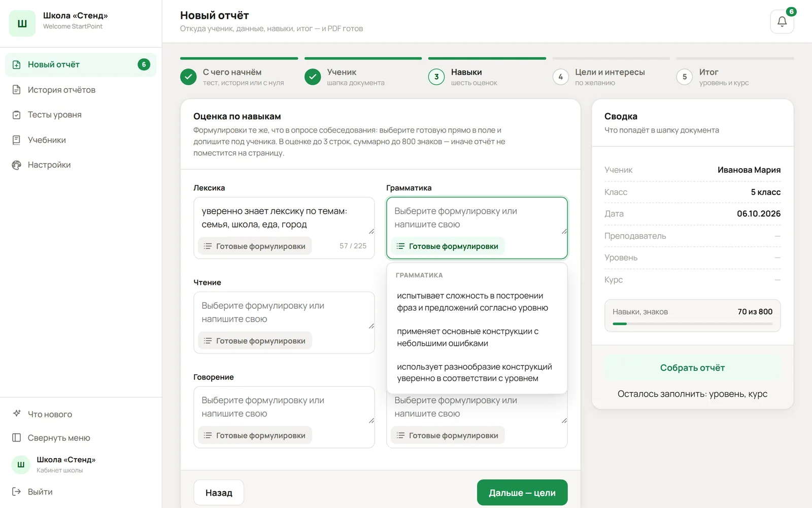Open Настройки section
Viewport: 812px width, 508px height.
coord(81,165)
